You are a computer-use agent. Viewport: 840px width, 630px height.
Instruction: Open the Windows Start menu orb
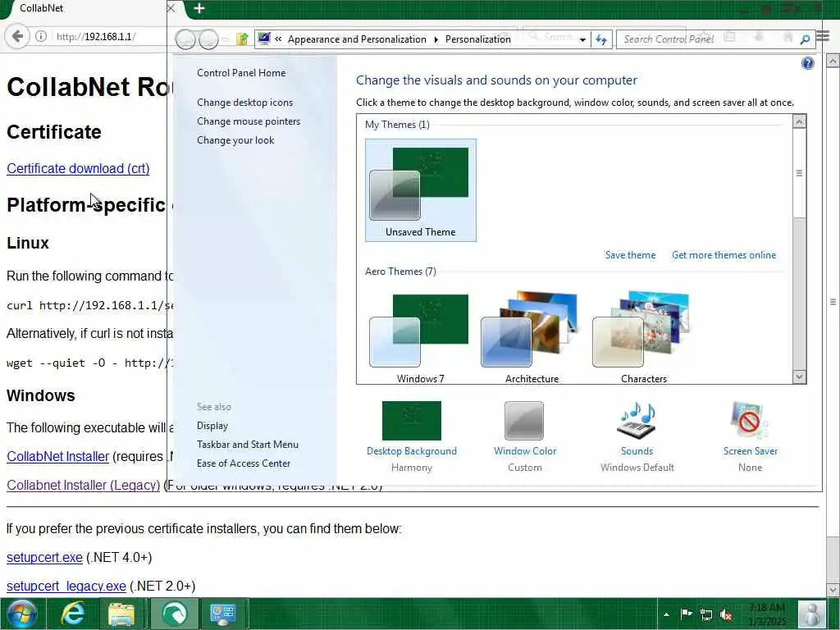click(21, 614)
